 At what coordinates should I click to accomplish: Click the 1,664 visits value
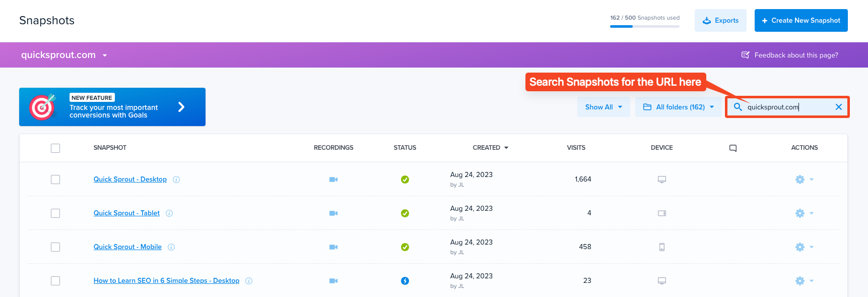tap(583, 180)
